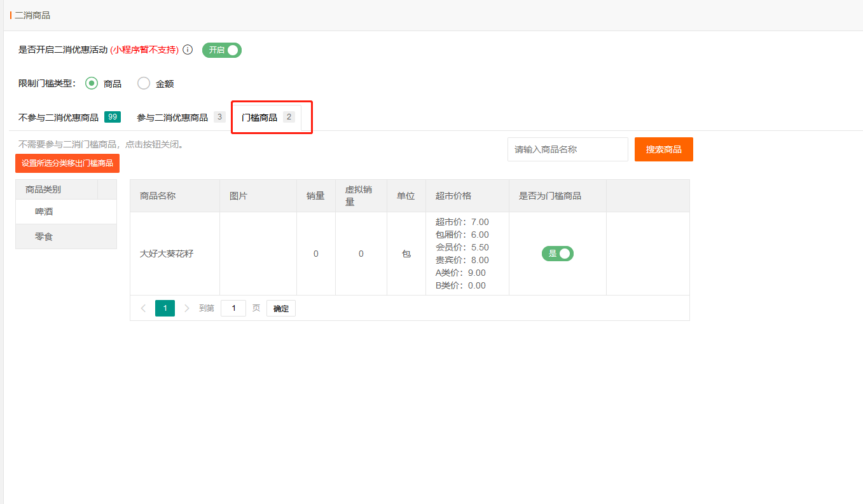This screenshot has width=863, height=504.
Task: Click the 搜索商品 button
Action: (664, 149)
